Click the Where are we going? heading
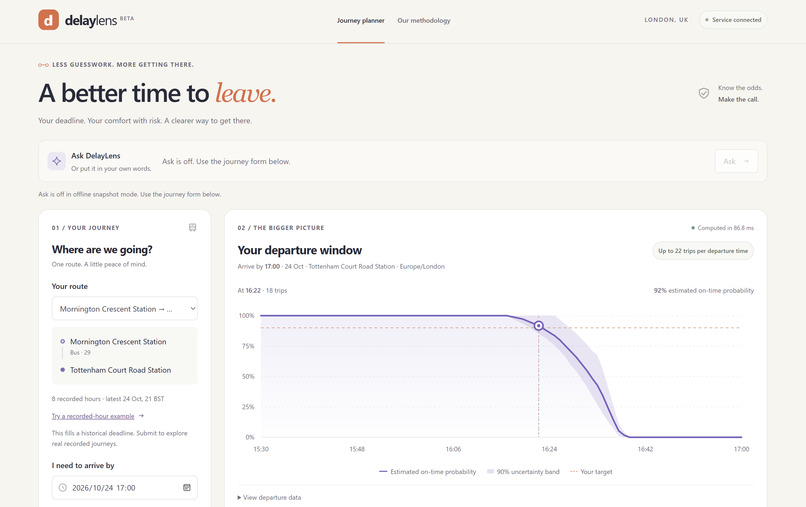806x507 pixels. 102,250
